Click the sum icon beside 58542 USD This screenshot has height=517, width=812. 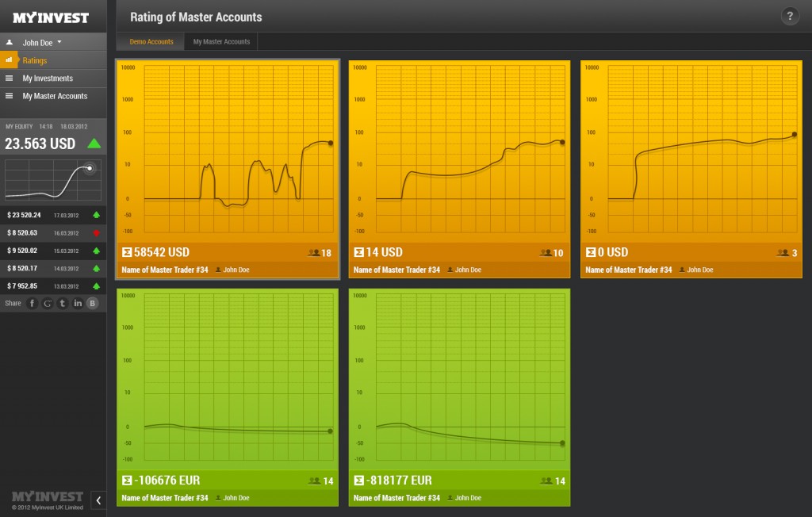click(127, 252)
